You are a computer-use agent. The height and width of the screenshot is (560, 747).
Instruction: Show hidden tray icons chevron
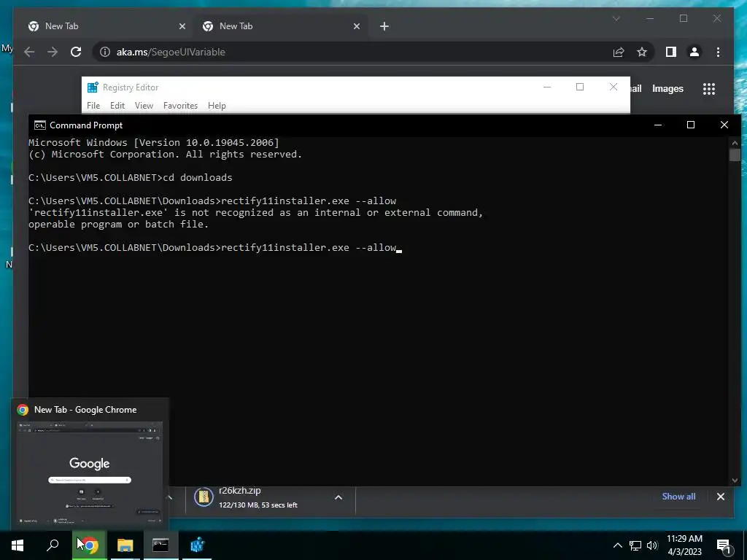(617, 545)
